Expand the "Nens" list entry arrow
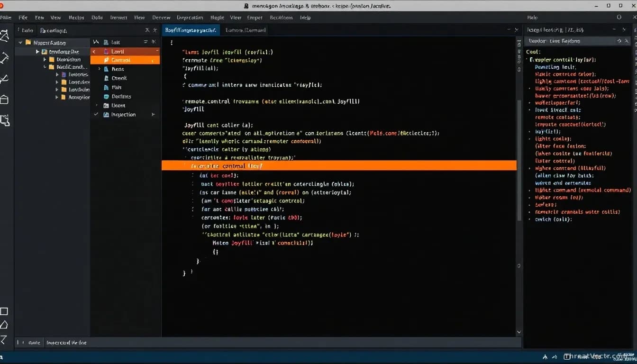The image size is (637, 364). (x=99, y=69)
